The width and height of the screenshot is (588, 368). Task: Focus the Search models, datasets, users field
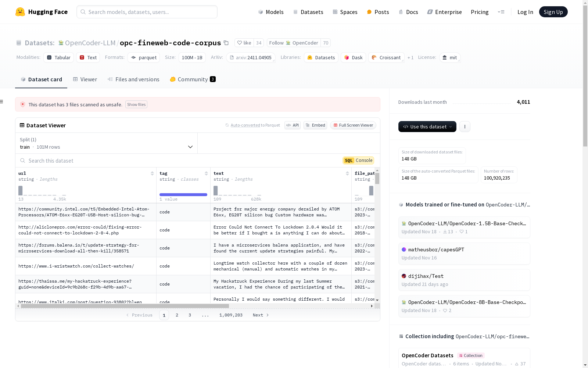[147, 12]
